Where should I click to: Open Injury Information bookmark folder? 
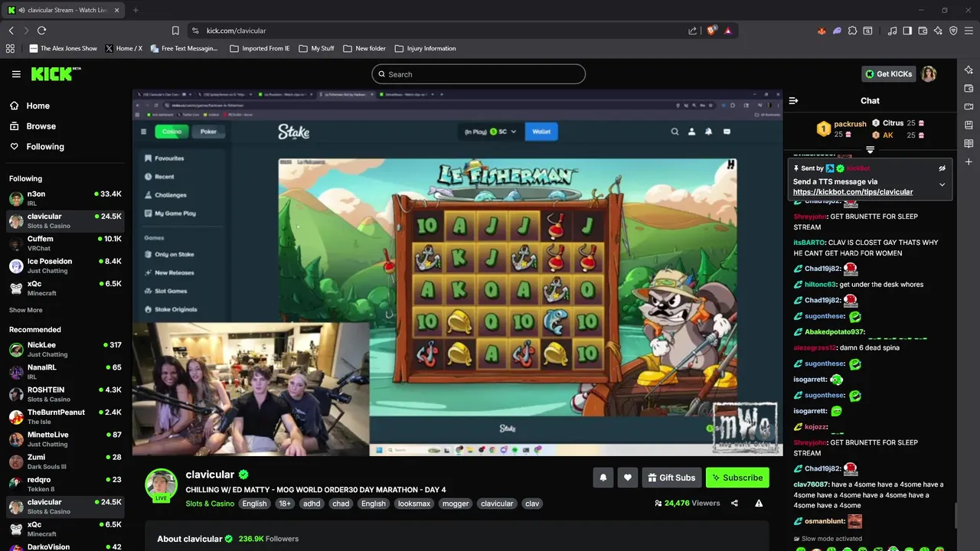point(425,48)
